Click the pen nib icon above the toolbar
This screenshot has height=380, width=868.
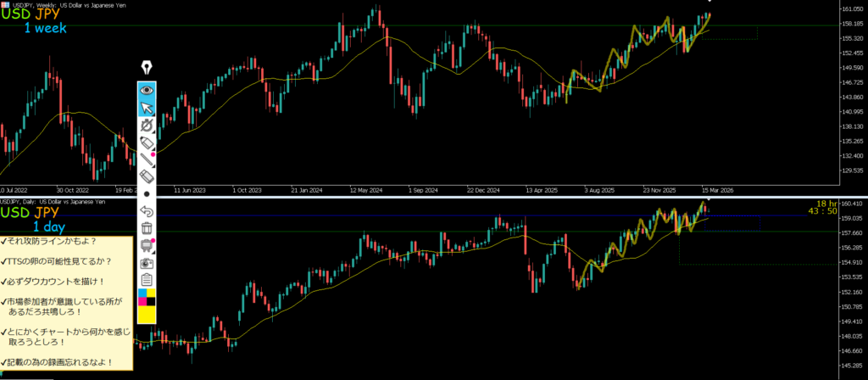[147, 68]
